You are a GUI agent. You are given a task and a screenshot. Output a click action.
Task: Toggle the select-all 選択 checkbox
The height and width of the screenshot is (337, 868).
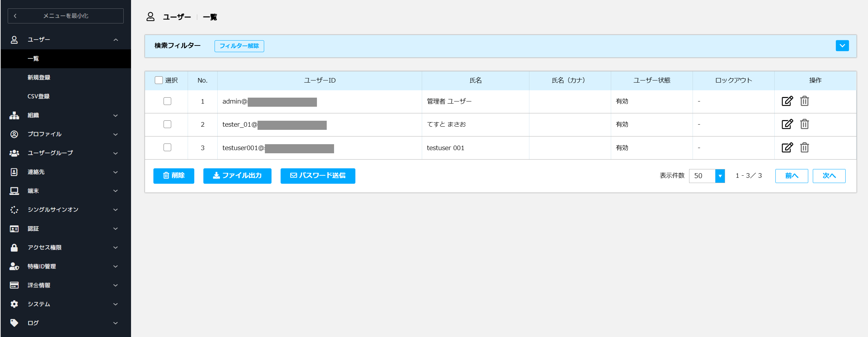point(159,80)
